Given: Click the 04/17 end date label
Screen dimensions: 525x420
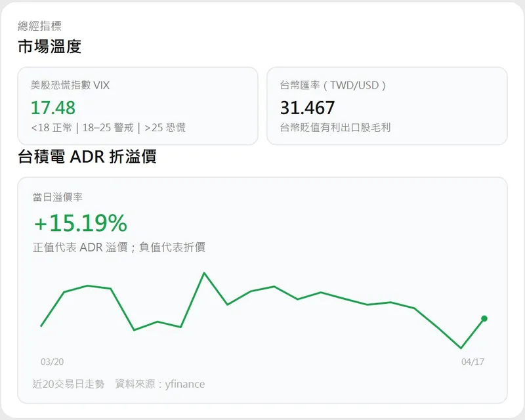Looking at the screenshot, I should point(472,362).
